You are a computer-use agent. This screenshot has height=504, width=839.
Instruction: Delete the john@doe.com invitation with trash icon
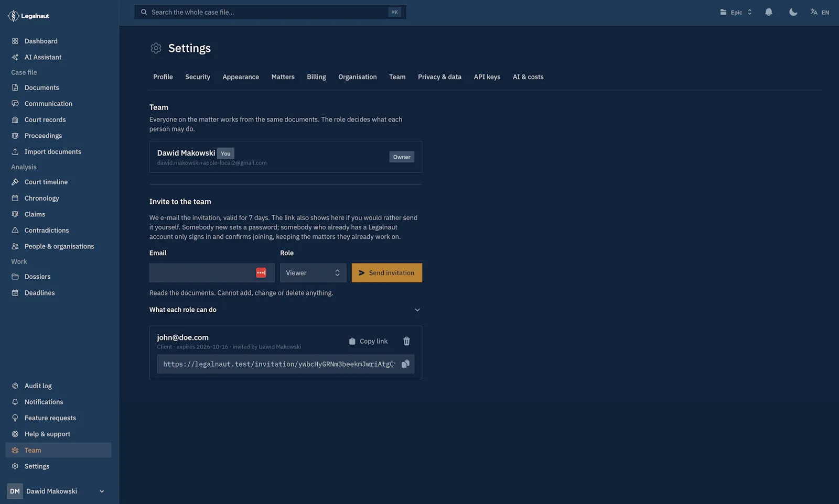[406, 341]
